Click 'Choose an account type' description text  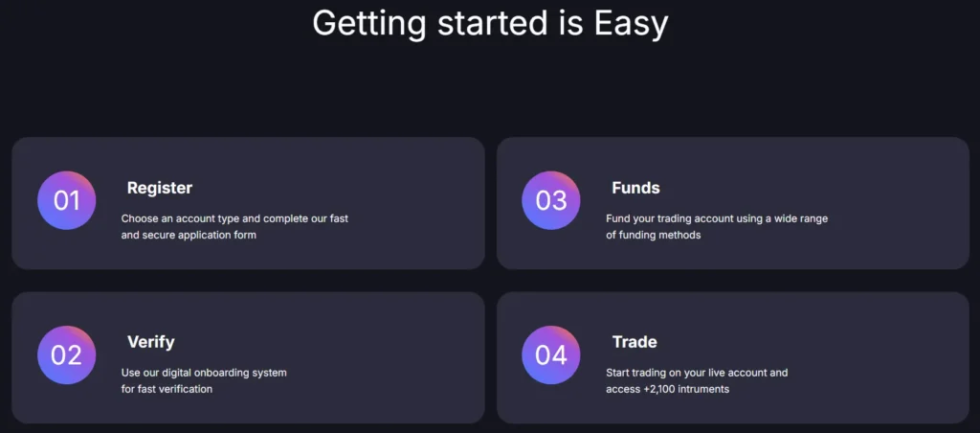(234, 218)
